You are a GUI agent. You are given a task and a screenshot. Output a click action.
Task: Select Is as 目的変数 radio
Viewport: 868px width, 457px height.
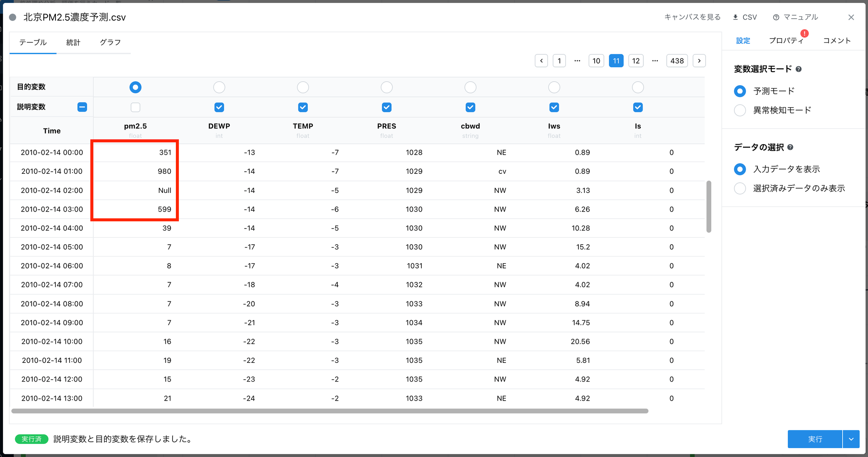[x=638, y=87]
